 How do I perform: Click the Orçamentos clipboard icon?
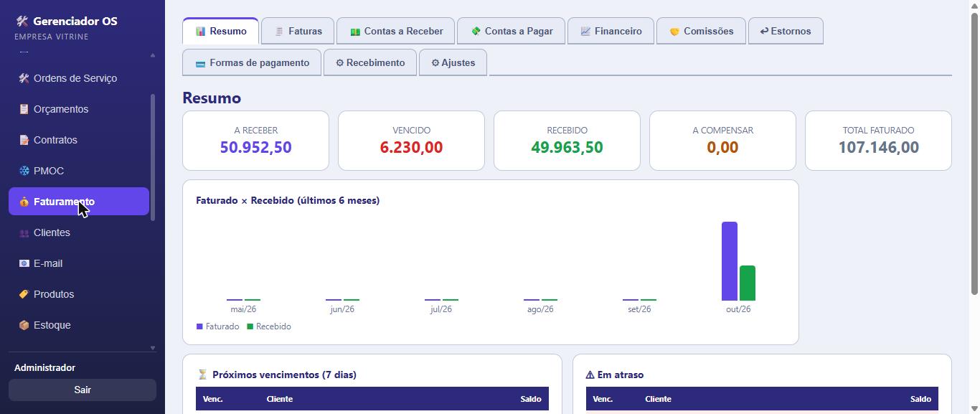coord(24,109)
